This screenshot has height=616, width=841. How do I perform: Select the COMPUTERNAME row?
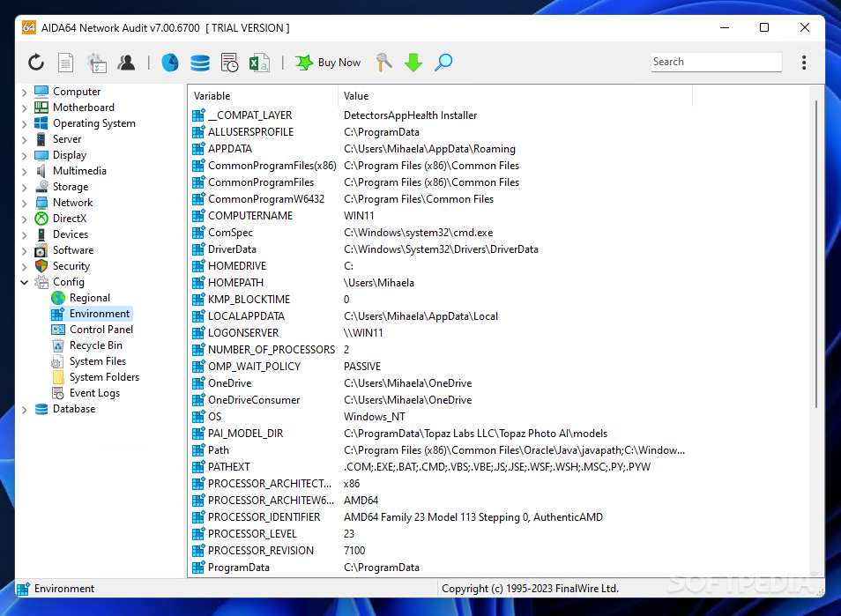[442, 216]
